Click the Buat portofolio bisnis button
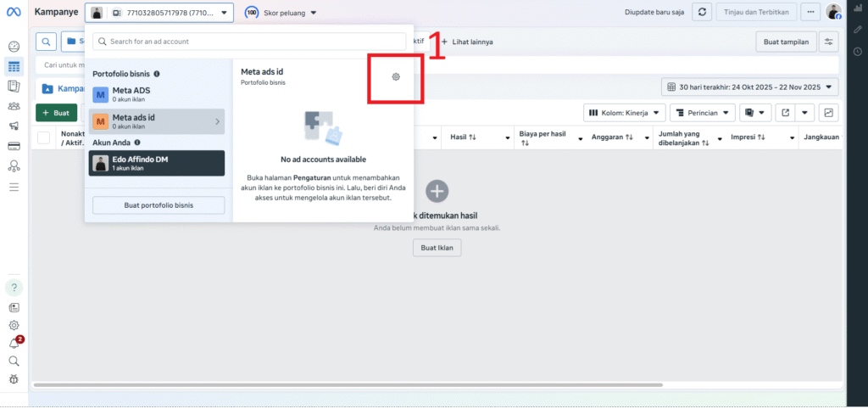Image resolution: width=868 pixels, height=409 pixels. point(158,204)
